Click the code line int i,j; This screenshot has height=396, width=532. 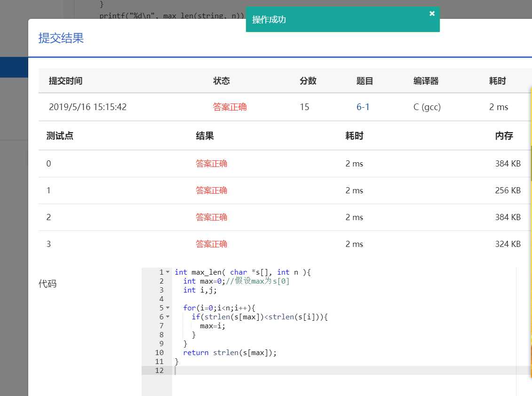click(x=200, y=290)
